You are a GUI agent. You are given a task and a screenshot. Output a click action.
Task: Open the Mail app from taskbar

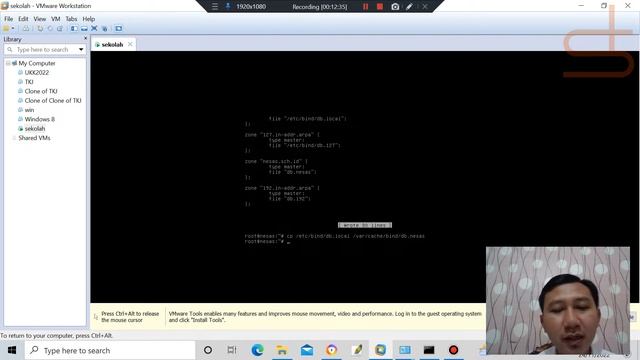coord(307,350)
